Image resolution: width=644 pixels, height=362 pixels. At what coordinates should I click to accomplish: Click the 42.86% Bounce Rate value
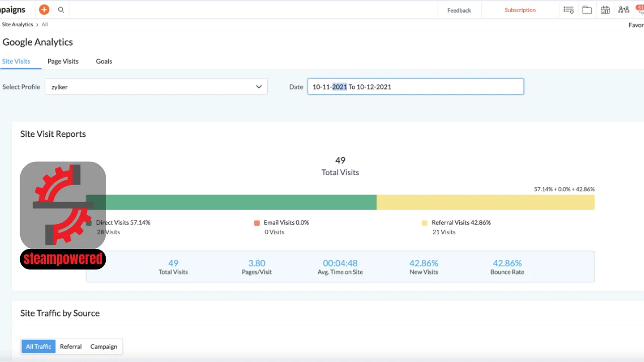[x=507, y=263]
